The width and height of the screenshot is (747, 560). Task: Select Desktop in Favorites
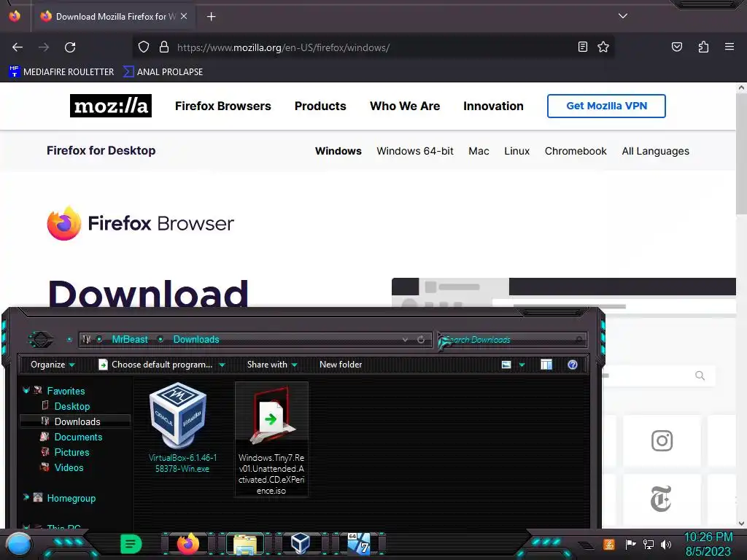[72, 406]
